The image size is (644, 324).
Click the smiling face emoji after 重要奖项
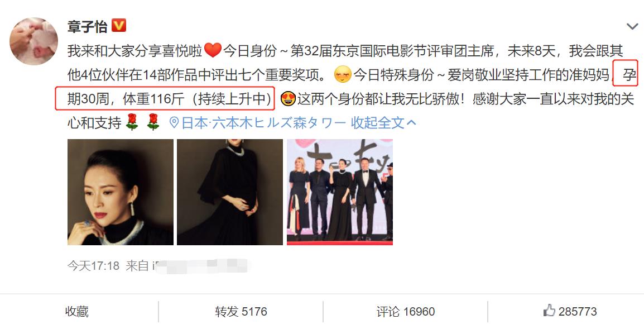tap(343, 75)
